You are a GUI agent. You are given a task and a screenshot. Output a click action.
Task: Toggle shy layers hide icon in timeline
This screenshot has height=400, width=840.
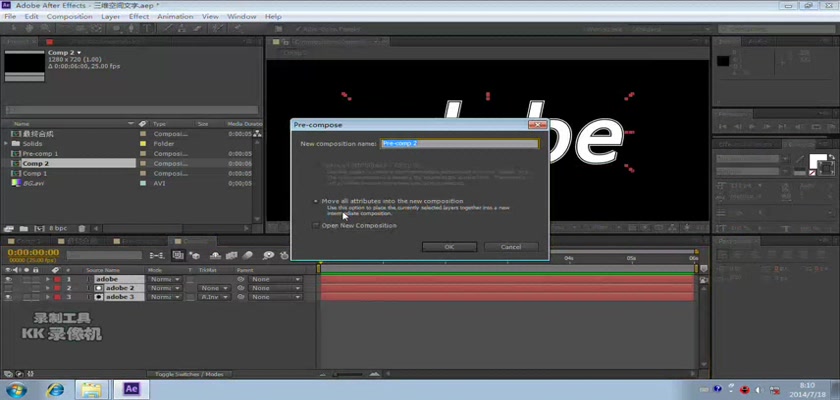coord(215,256)
